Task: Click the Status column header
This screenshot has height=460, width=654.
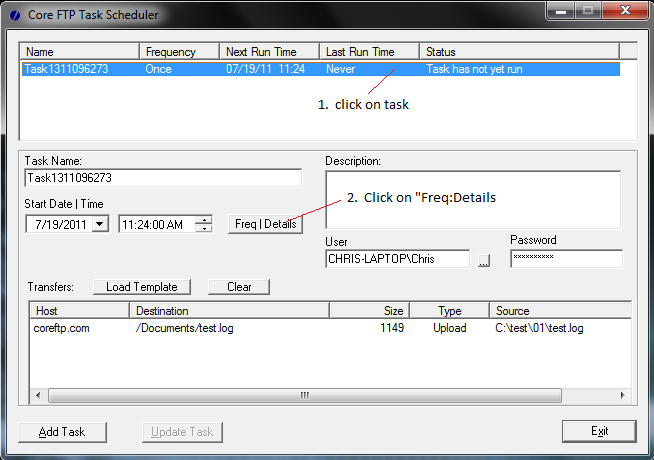Action: (518, 51)
